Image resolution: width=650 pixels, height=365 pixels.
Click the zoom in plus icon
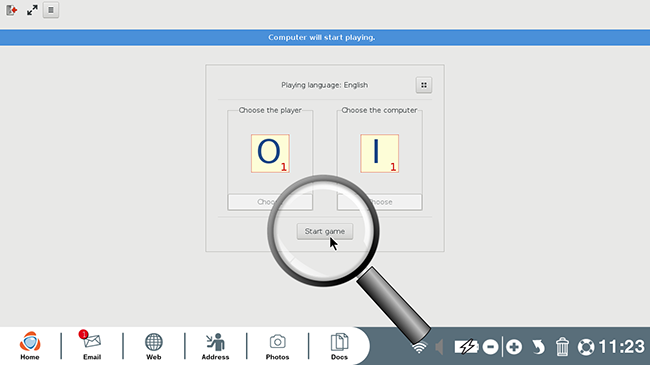(x=514, y=347)
